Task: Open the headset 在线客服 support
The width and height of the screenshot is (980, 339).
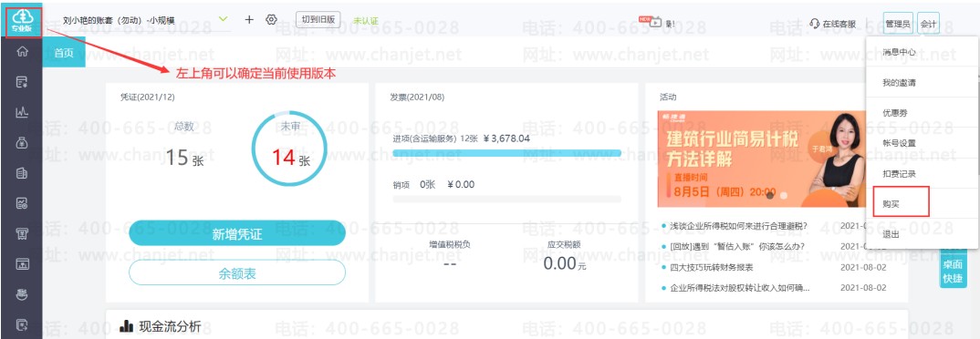Action: (832, 24)
